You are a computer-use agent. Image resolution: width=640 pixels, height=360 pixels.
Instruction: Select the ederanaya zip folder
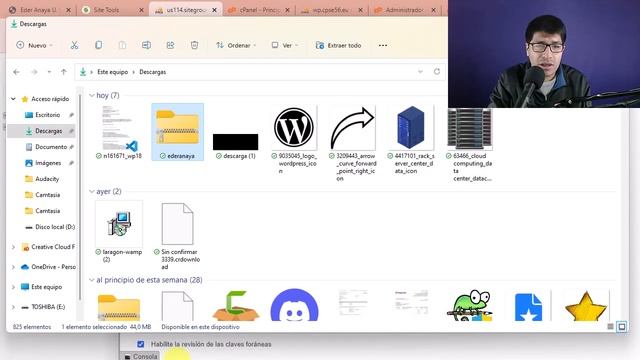pos(178,132)
